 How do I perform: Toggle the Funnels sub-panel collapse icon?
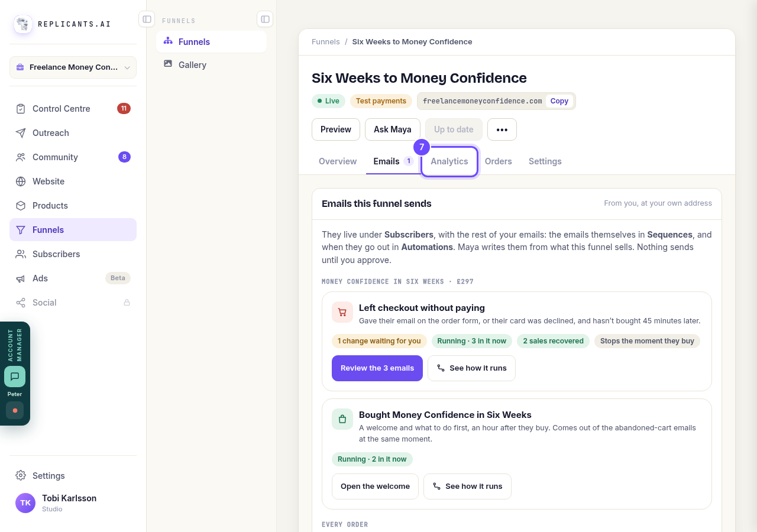tap(265, 19)
